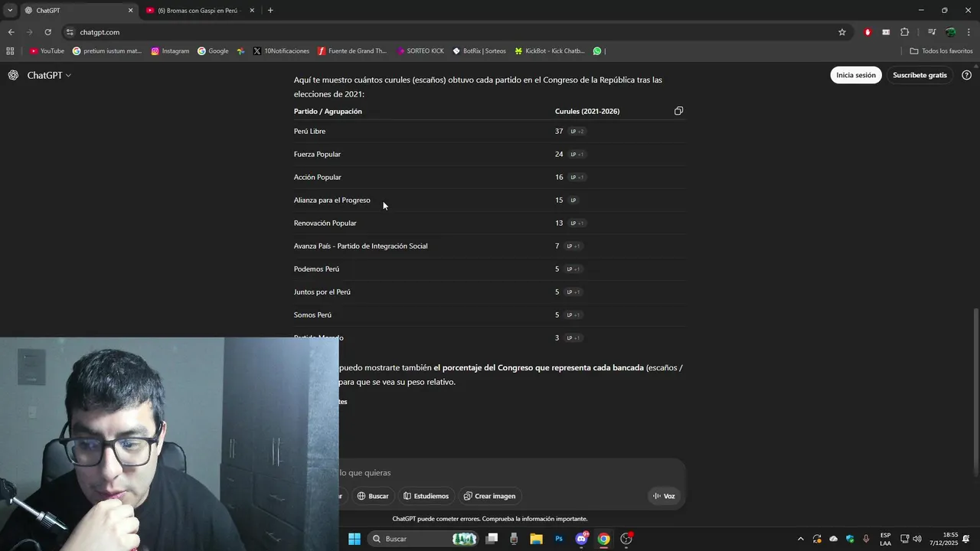Open microphone indicator in system tray

(866, 539)
